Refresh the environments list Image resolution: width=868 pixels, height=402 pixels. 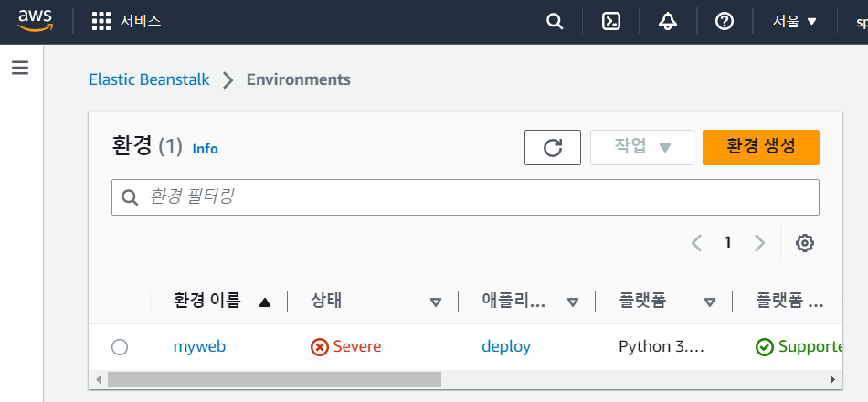(553, 147)
